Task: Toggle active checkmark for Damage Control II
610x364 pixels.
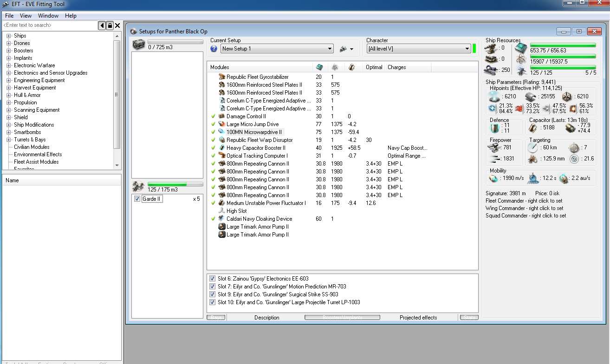Action: point(213,116)
